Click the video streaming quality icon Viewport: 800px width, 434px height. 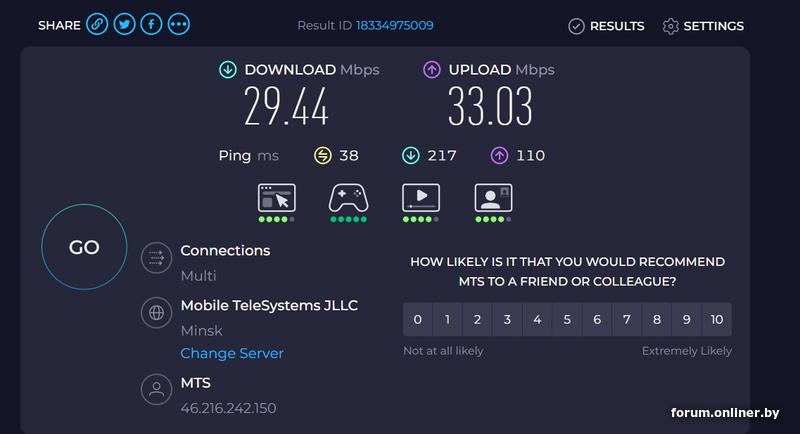(x=421, y=198)
